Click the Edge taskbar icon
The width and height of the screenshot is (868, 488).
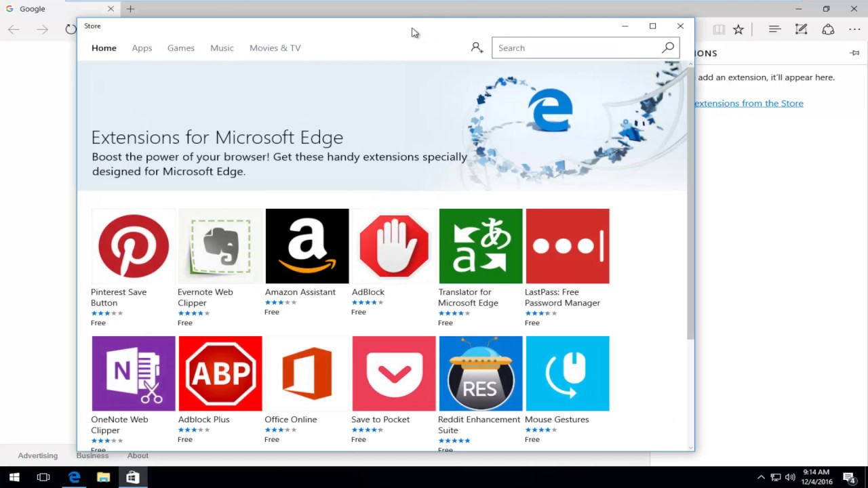point(75,477)
